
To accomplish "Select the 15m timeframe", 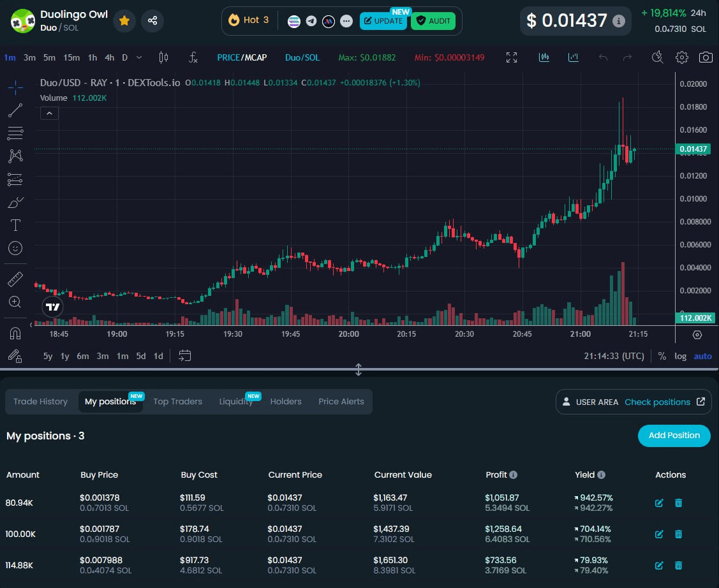I will click(71, 57).
